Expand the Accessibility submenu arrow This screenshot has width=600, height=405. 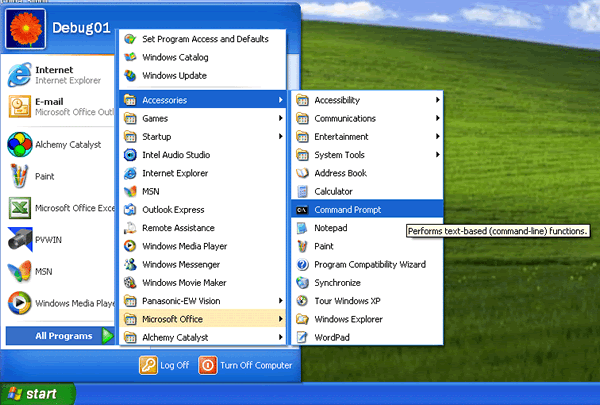pyautogui.click(x=437, y=100)
